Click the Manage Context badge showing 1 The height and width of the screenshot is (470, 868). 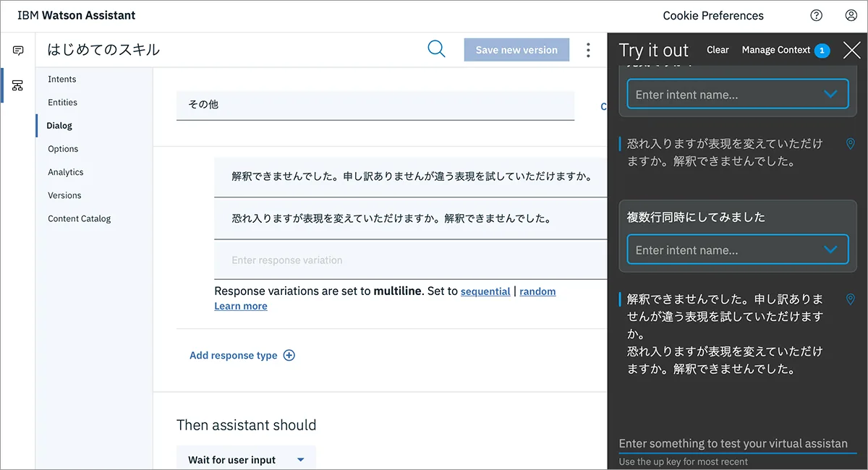tap(822, 51)
